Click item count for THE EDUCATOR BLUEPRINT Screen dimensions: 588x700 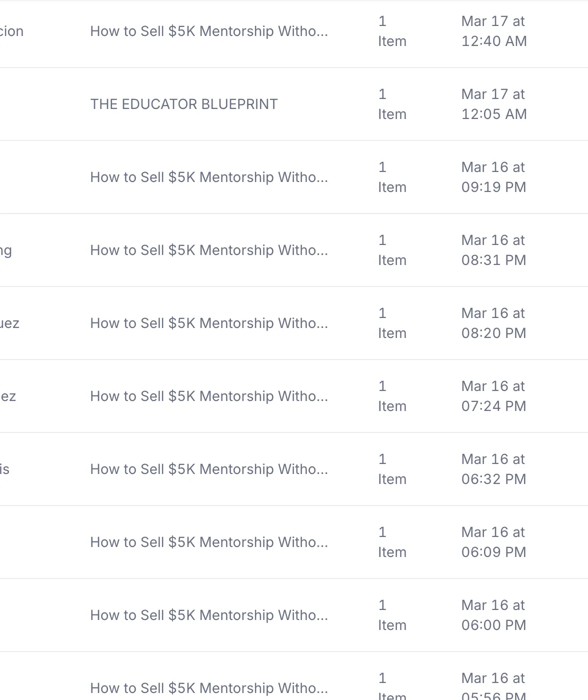391,104
